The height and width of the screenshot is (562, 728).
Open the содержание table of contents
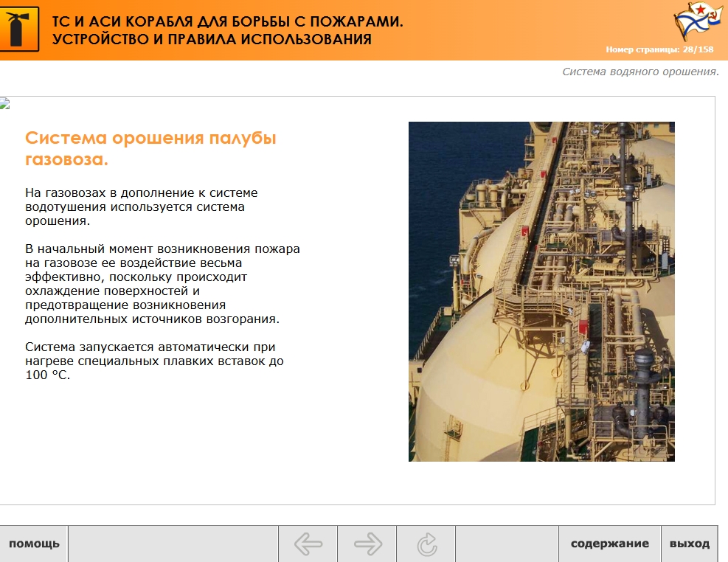coord(609,544)
